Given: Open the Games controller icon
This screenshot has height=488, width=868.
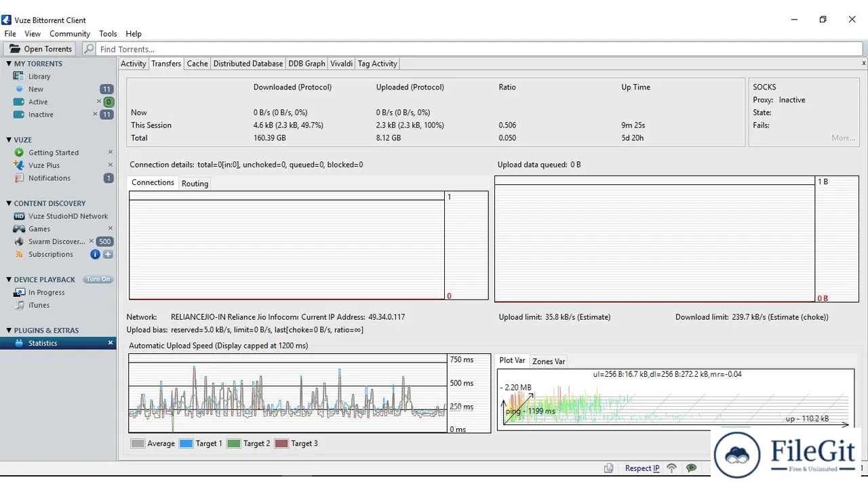Looking at the screenshot, I should tap(19, 229).
